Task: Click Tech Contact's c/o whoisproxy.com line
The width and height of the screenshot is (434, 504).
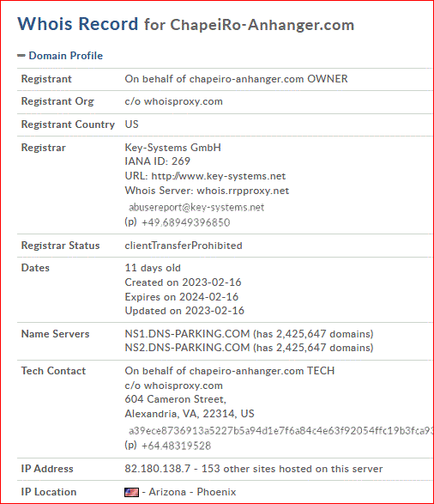Action: click(x=173, y=386)
